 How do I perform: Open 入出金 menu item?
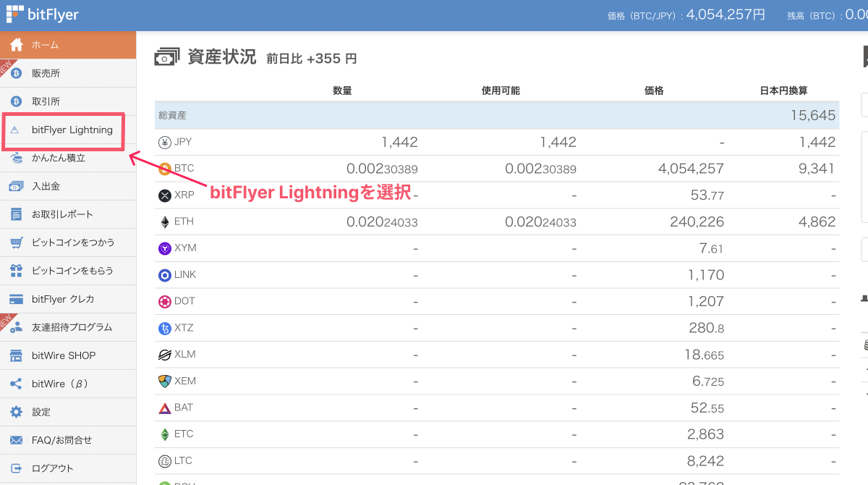point(68,186)
